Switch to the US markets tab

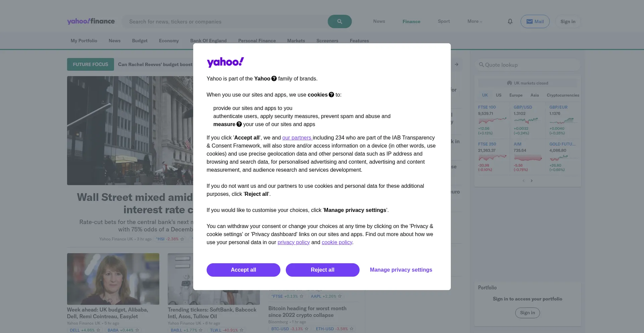point(498,95)
